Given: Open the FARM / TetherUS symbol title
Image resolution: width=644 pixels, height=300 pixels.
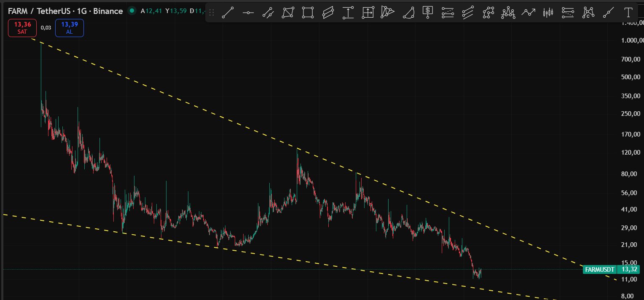Looking at the screenshot, I should coord(65,11).
